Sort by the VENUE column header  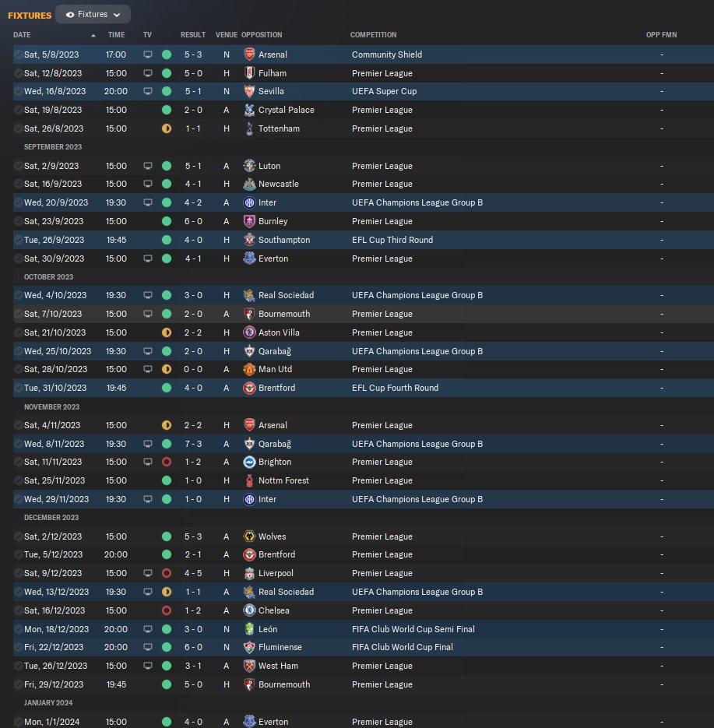[227, 35]
